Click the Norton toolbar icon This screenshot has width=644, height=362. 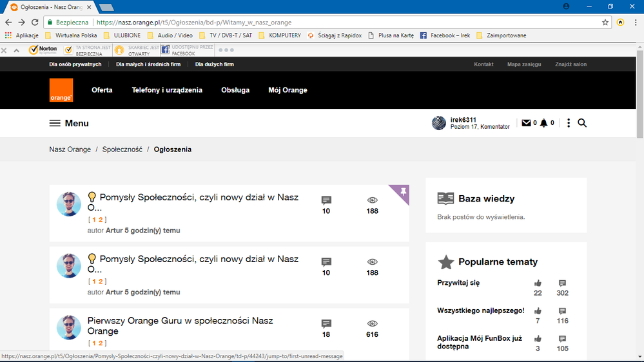tap(43, 50)
